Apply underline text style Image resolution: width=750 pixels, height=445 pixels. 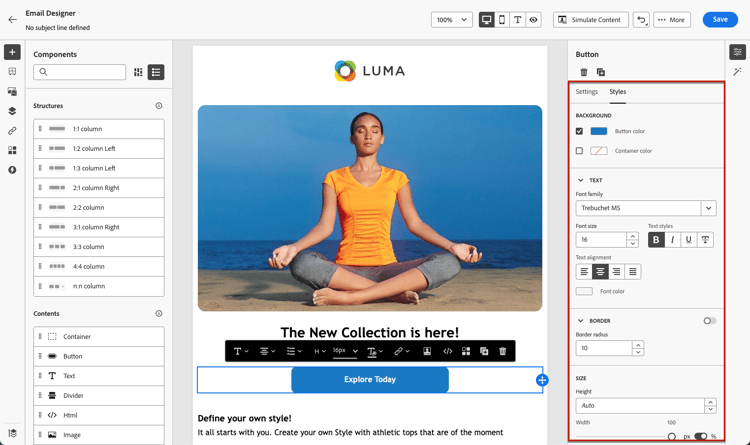[689, 240]
